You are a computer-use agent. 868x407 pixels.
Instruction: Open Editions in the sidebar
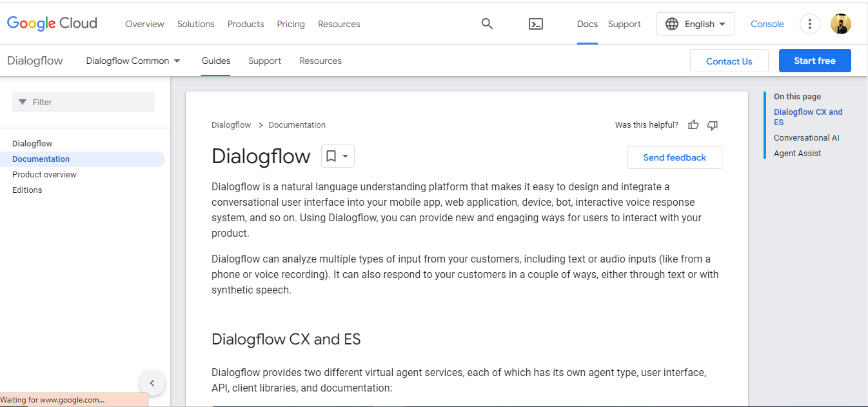(x=27, y=190)
